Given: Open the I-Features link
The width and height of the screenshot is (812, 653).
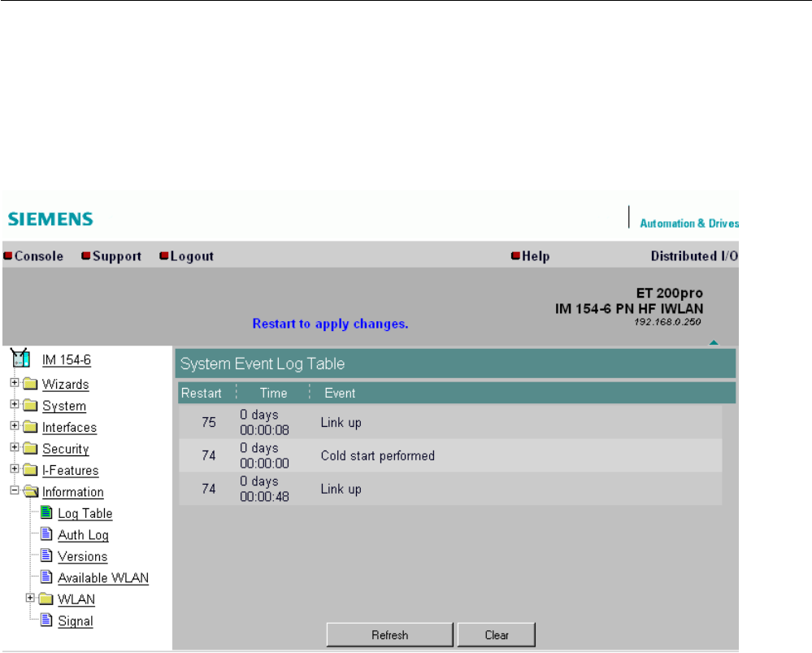Looking at the screenshot, I should click(x=71, y=471).
